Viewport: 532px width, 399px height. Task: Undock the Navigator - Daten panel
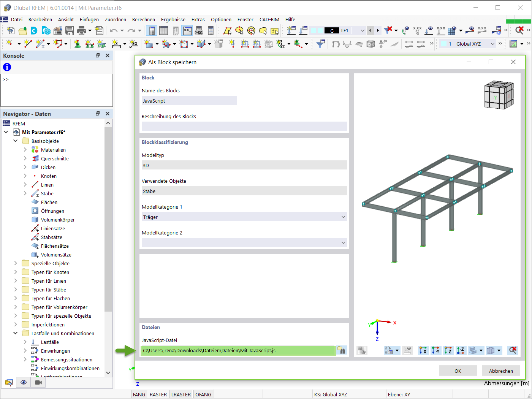click(x=98, y=114)
